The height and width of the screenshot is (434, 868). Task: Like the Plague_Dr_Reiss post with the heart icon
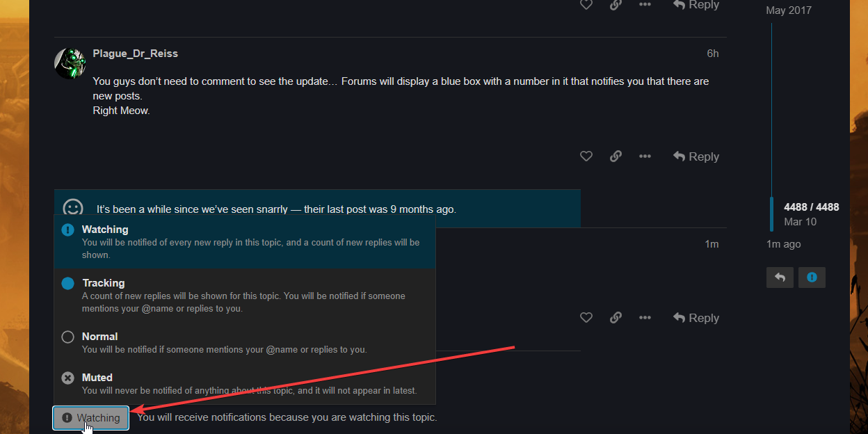point(586,156)
